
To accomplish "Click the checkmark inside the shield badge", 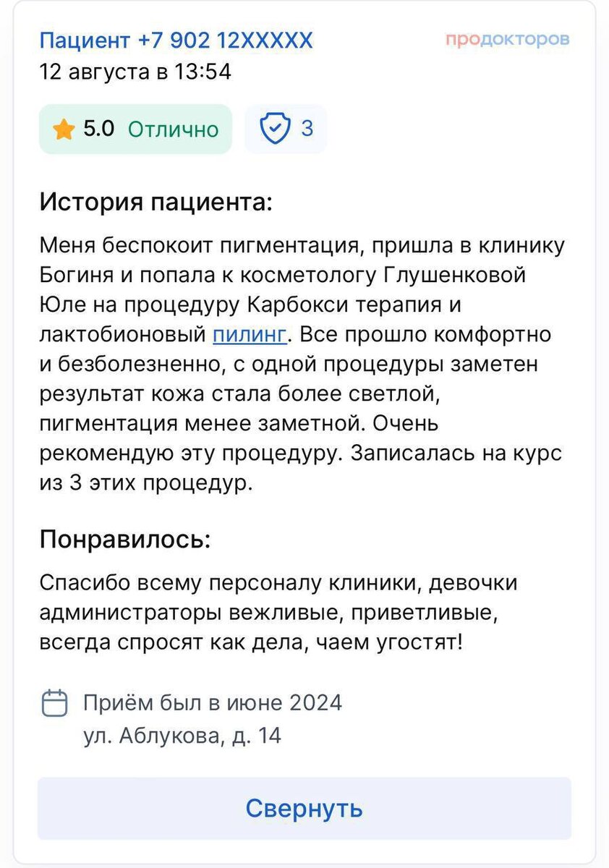I will tap(273, 129).
